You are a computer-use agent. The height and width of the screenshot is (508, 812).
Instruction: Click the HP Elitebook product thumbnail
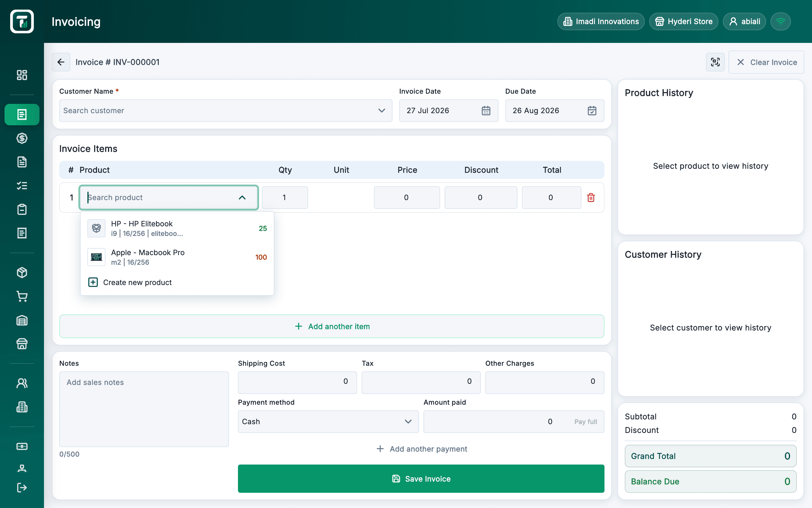click(x=96, y=229)
